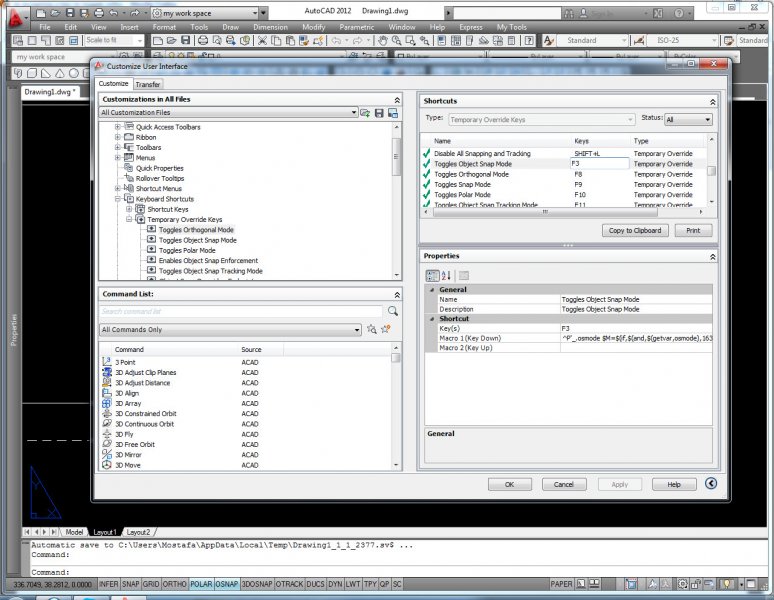Select Enables Object Snap Enforcement tree item

coord(208,261)
